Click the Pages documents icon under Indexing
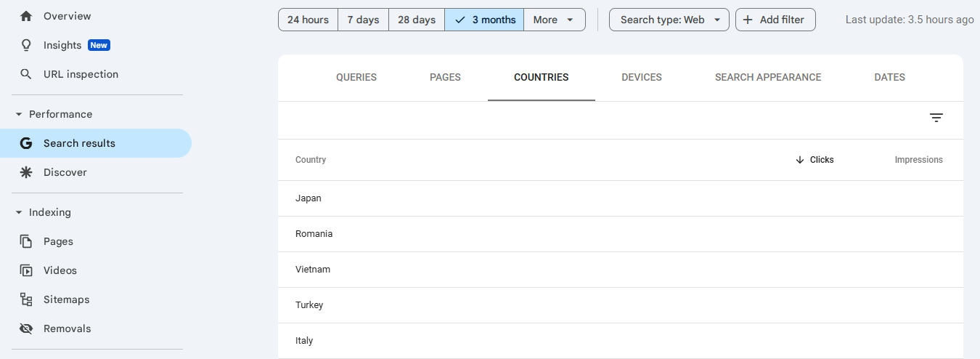Viewport: 980px width, 359px height. 26,241
